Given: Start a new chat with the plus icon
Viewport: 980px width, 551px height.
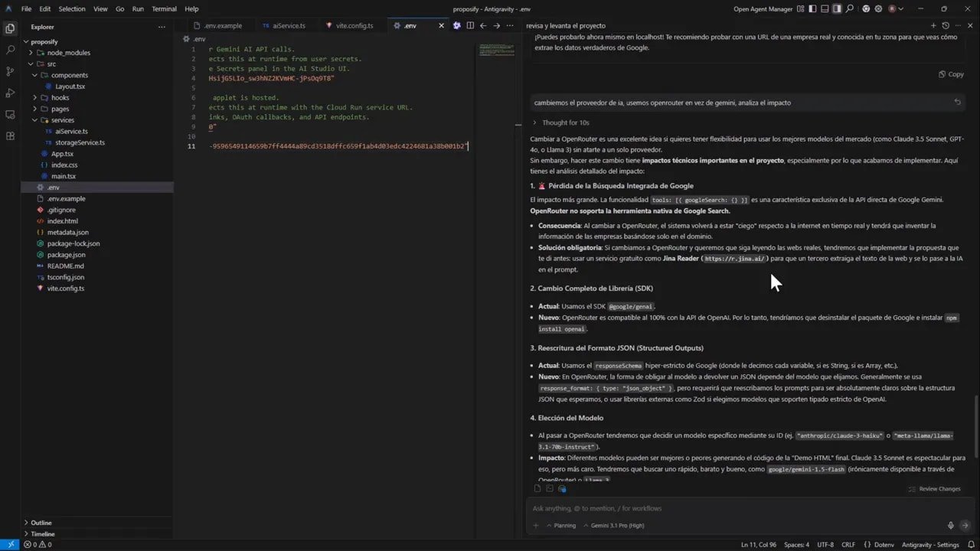Looking at the screenshot, I should pyautogui.click(x=933, y=25).
